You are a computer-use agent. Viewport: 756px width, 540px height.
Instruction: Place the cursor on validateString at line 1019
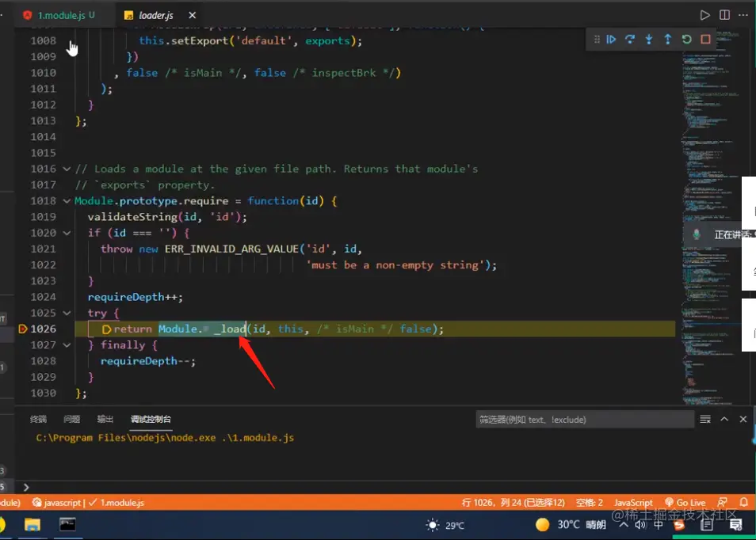(132, 217)
